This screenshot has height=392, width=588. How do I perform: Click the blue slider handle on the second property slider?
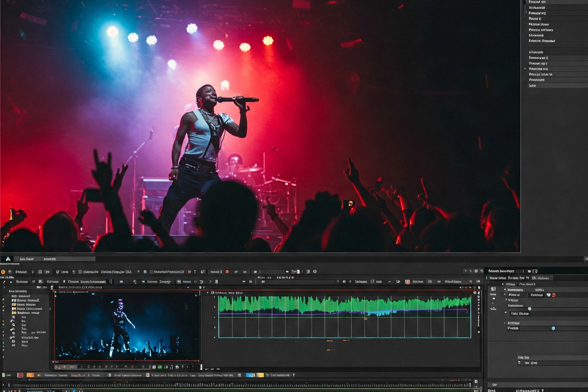click(x=554, y=328)
